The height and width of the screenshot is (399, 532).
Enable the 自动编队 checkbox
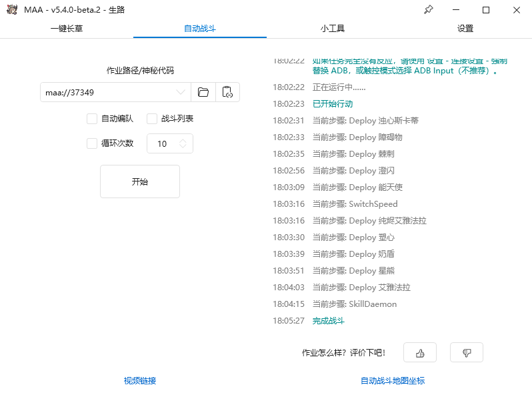92,119
